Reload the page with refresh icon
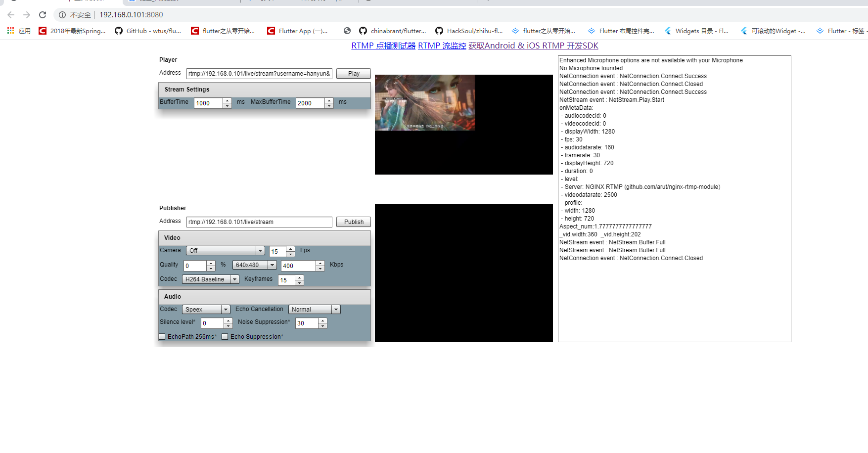The width and height of the screenshot is (868, 453). [x=43, y=15]
